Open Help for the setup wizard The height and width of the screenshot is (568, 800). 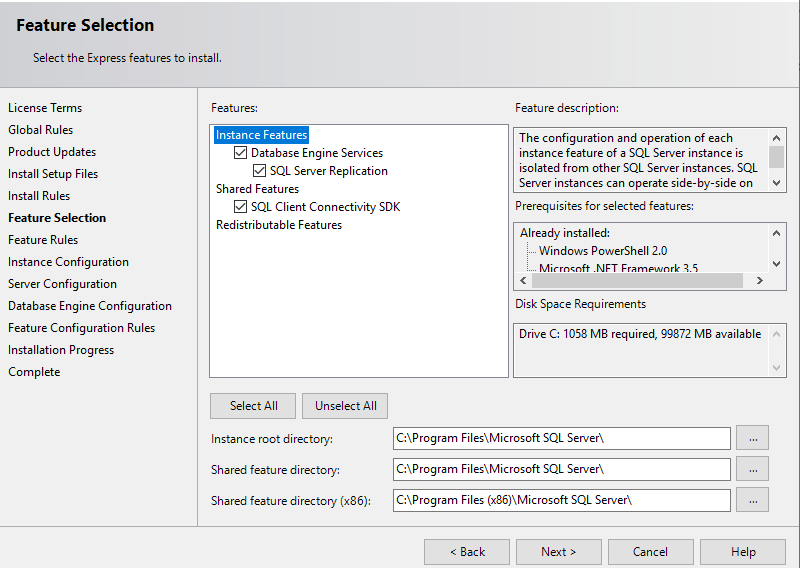click(743, 552)
